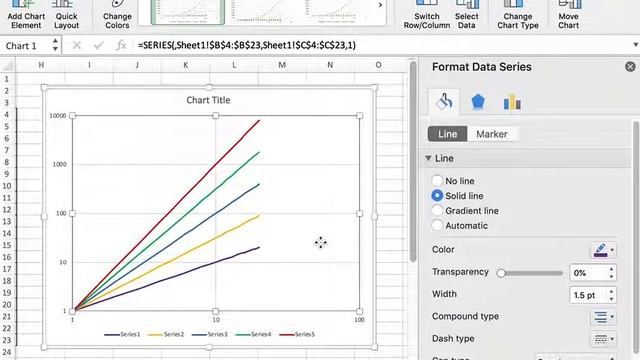Show more chart styles with the arrow
640x360 pixels.
click(x=380, y=5)
